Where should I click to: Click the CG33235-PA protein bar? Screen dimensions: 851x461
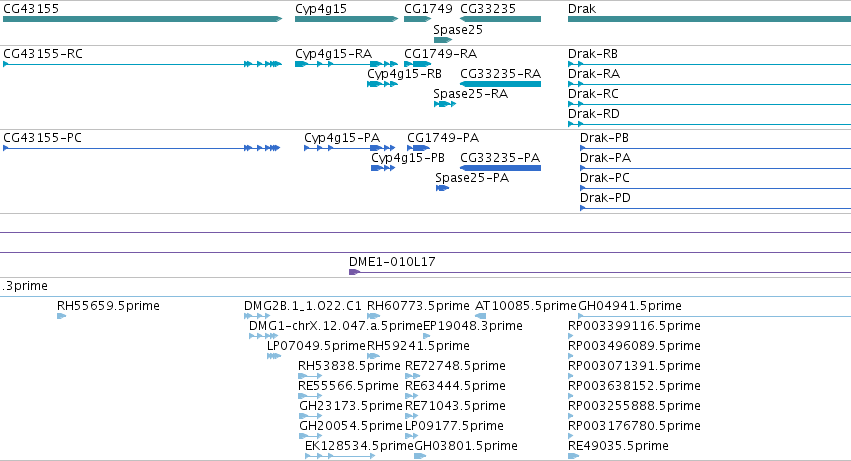(x=500, y=168)
